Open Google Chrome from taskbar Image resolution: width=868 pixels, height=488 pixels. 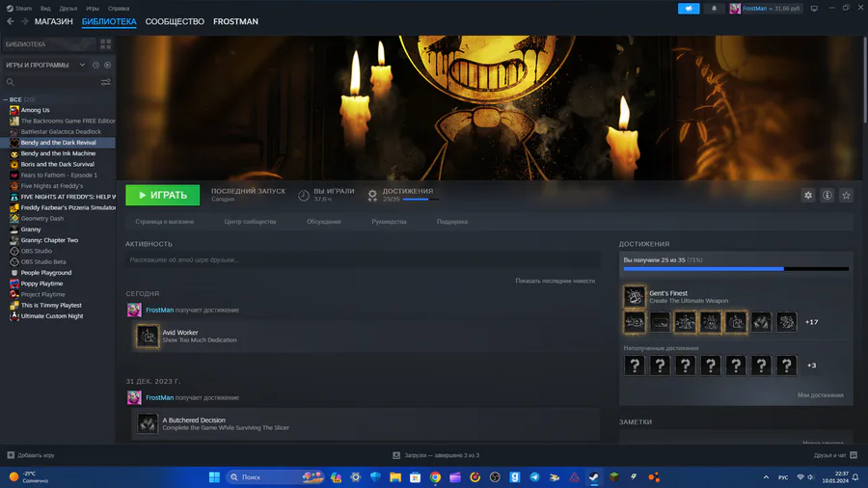(x=435, y=477)
